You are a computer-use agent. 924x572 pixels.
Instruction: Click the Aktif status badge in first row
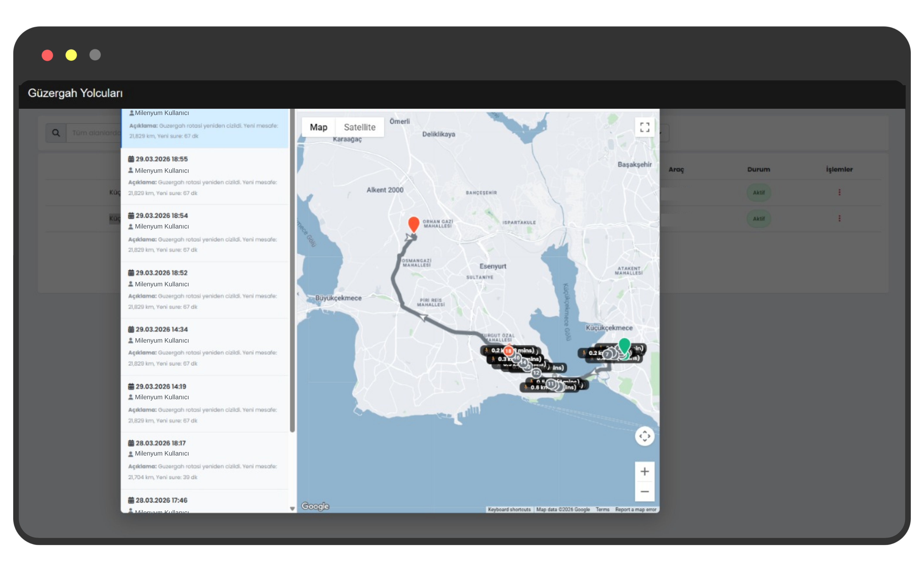point(758,192)
